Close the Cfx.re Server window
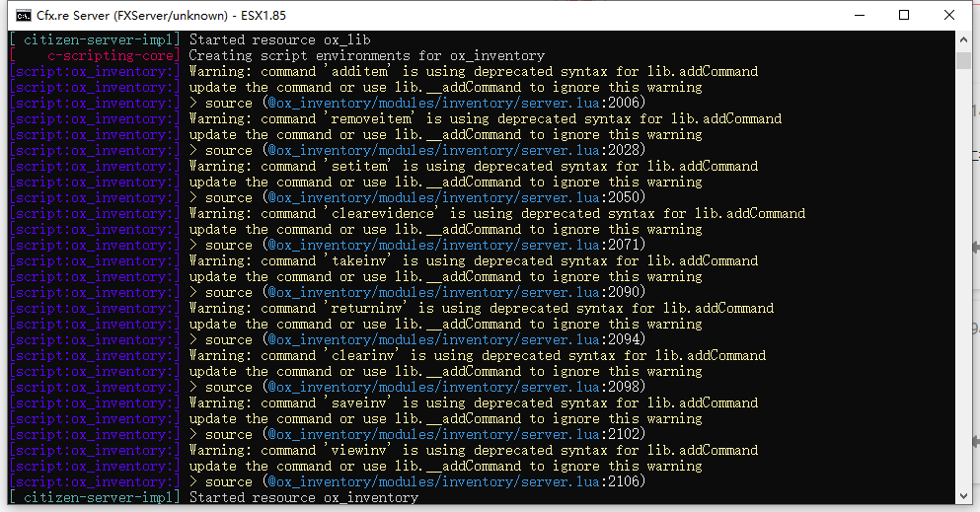The image size is (980, 512). pyautogui.click(x=948, y=15)
